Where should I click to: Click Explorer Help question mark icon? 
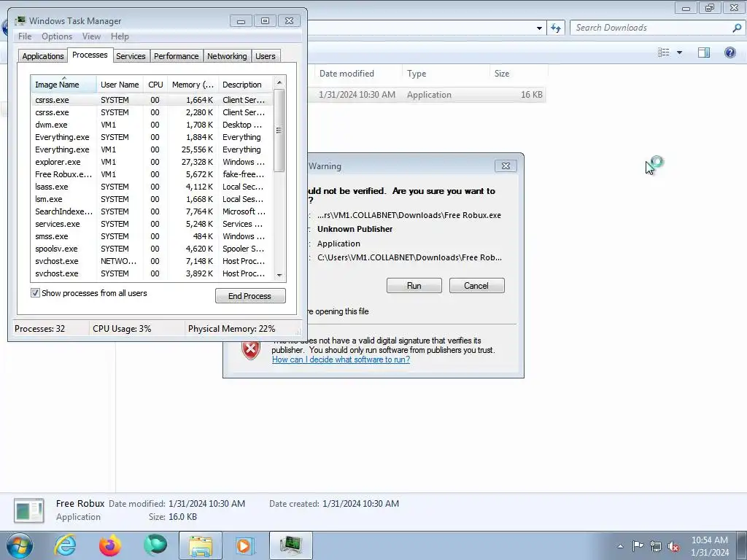729,52
